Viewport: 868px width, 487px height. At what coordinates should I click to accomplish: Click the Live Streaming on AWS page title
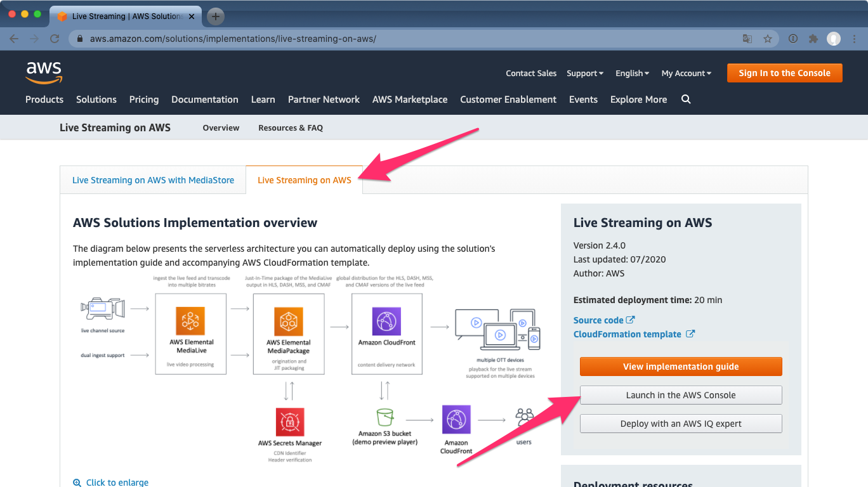tap(115, 127)
